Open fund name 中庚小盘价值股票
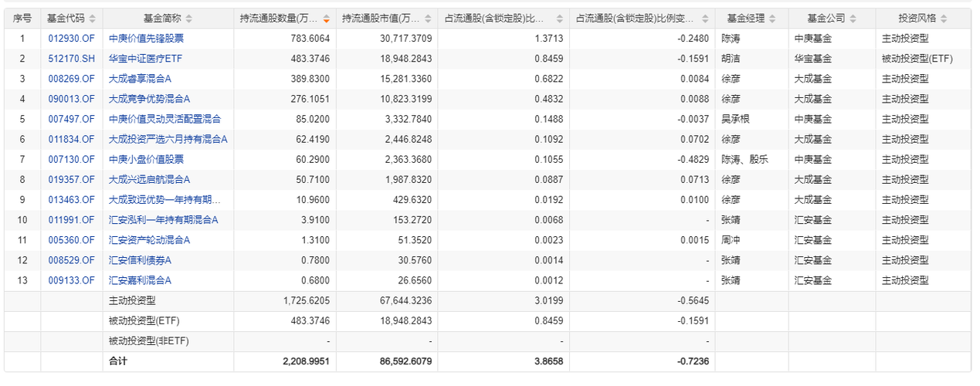Screen dimensions: 980x386 coord(146,159)
